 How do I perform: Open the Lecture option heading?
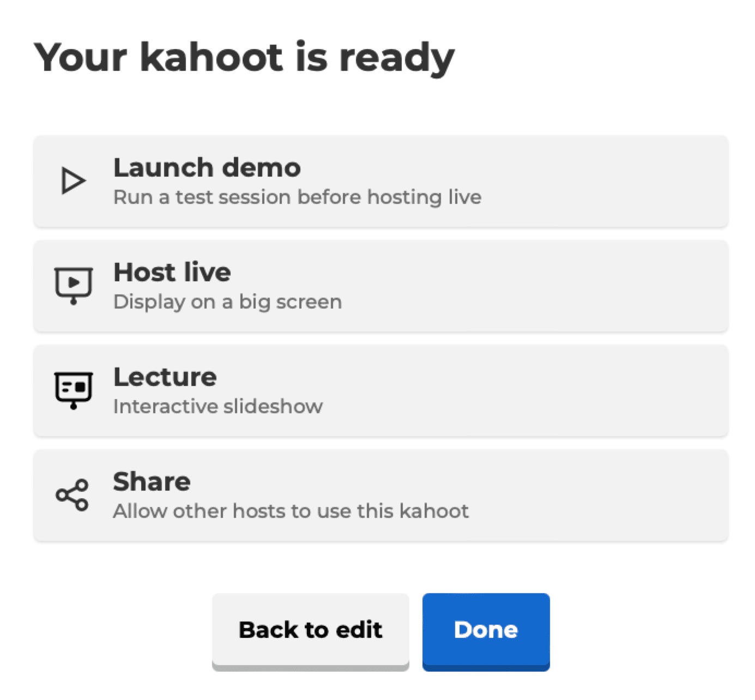coord(165,377)
